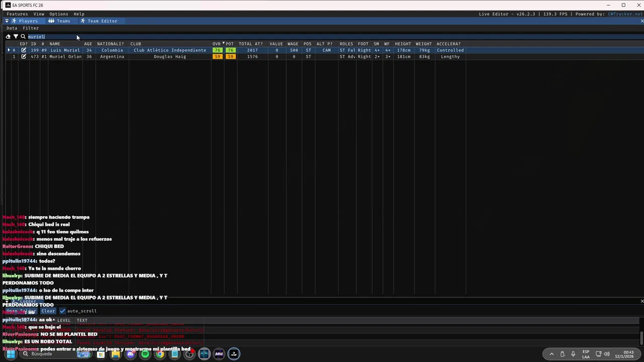Viewport: 644px width, 362px height.
Task: Open File Explorer from taskbar
Action: tap(116, 354)
